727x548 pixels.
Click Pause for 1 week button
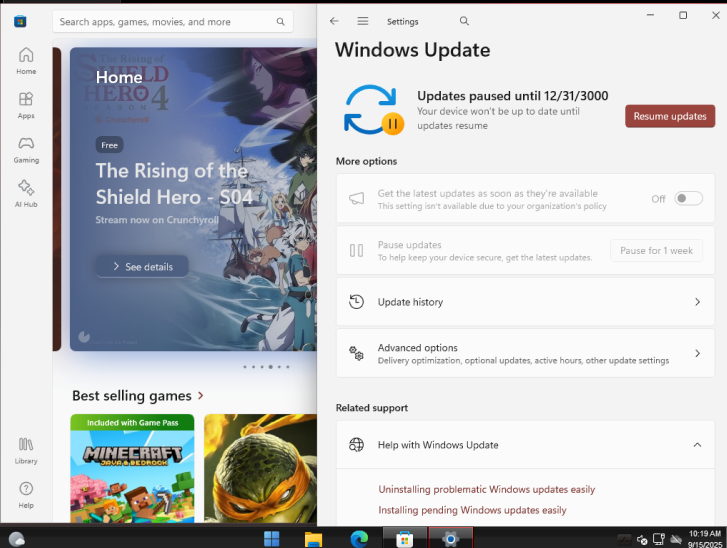coord(656,250)
